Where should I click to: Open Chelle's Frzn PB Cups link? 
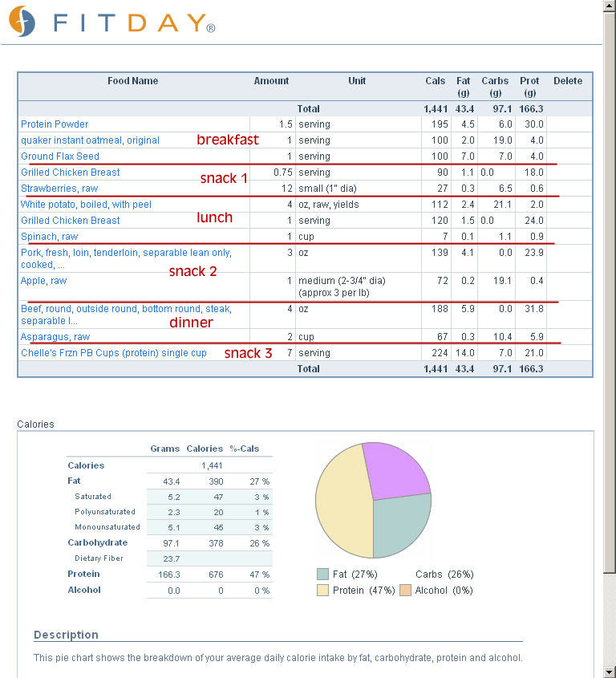click(114, 353)
